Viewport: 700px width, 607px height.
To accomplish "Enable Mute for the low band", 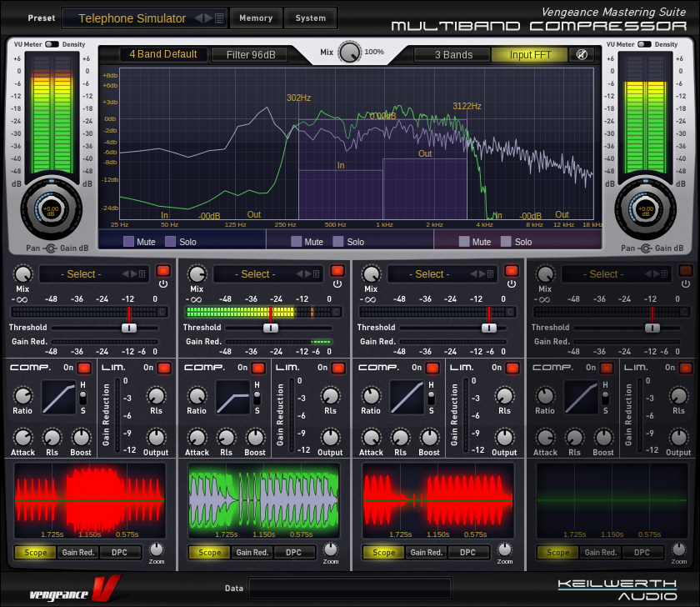I will click(128, 242).
